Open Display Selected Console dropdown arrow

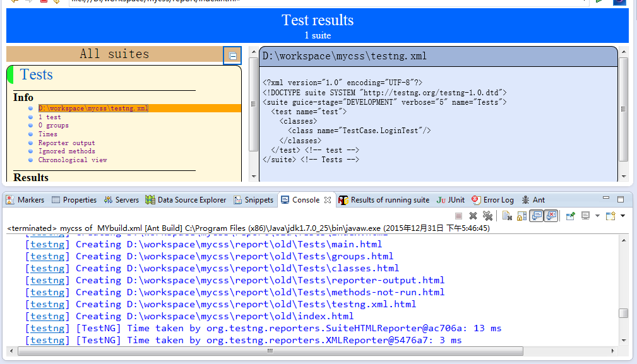click(597, 216)
